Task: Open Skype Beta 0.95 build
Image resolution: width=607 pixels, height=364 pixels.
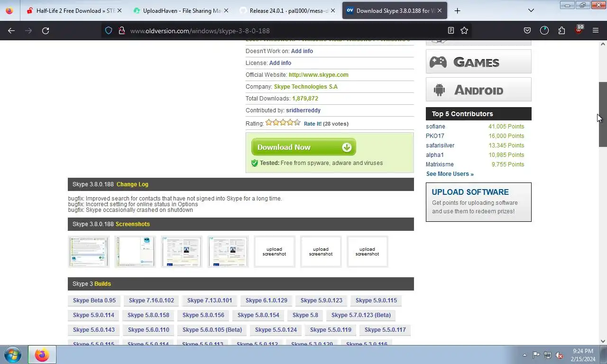Action: click(x=94, y=300)
